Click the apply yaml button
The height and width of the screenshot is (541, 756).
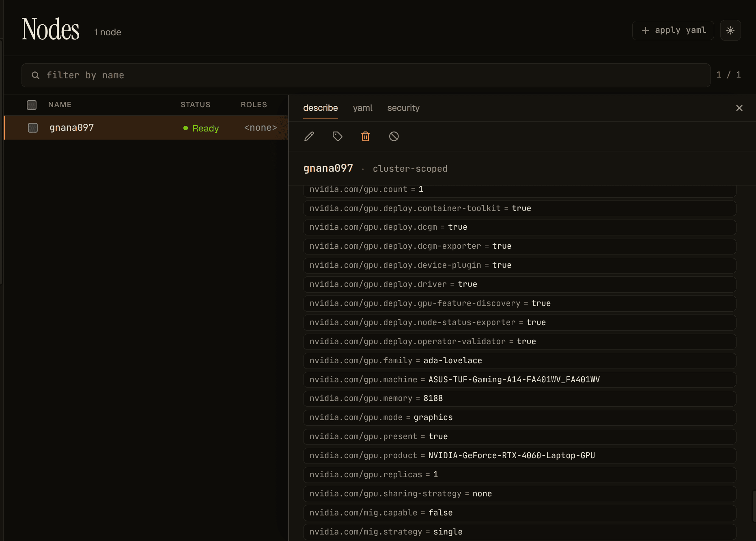pos(673,30)
